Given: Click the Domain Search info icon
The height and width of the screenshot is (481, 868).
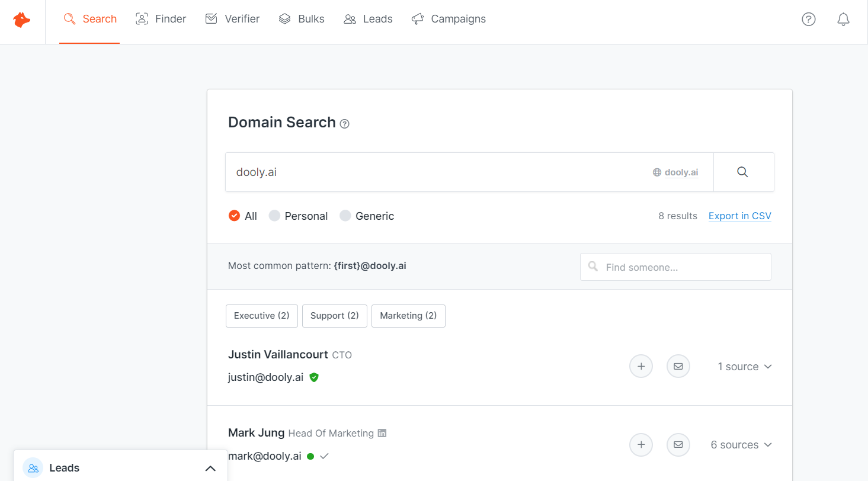Looking at the screenshot, I should pos(345,124).
